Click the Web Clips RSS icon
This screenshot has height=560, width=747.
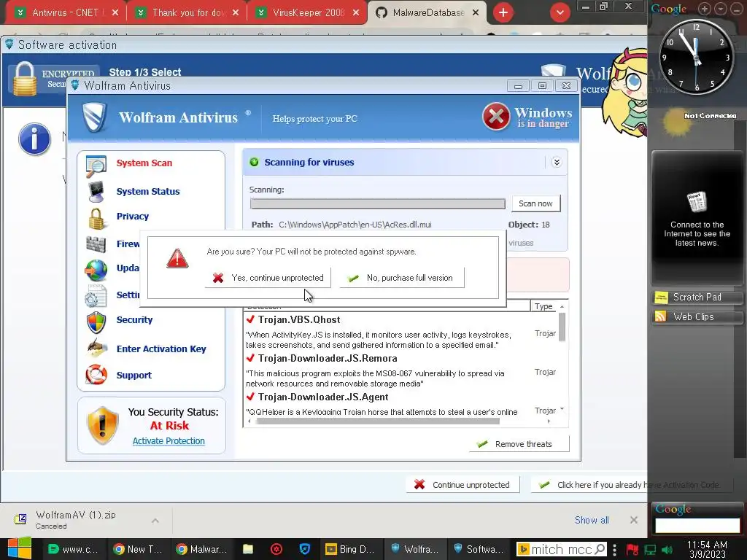coord(661,316)
